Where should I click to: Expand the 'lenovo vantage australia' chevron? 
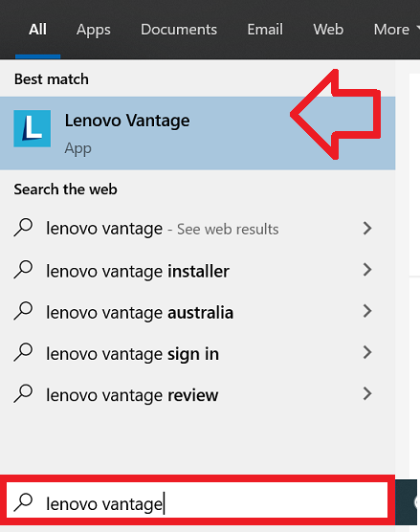367,311
